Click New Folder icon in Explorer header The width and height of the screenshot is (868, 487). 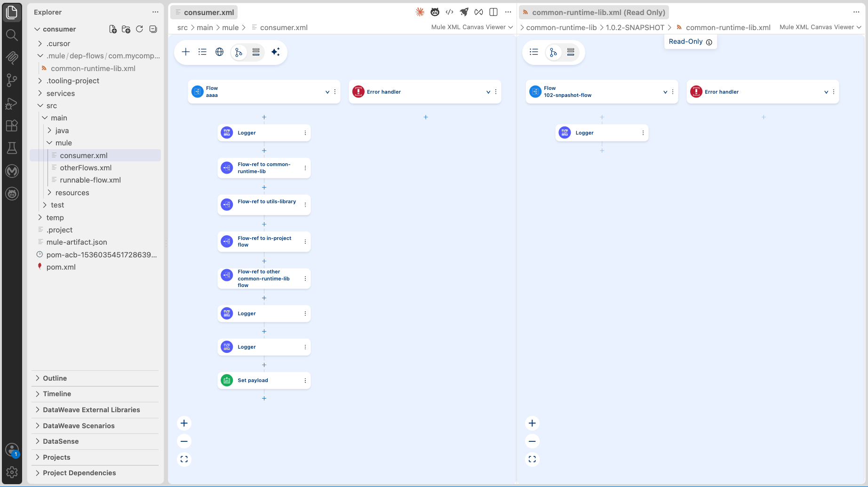click(126, 29)
